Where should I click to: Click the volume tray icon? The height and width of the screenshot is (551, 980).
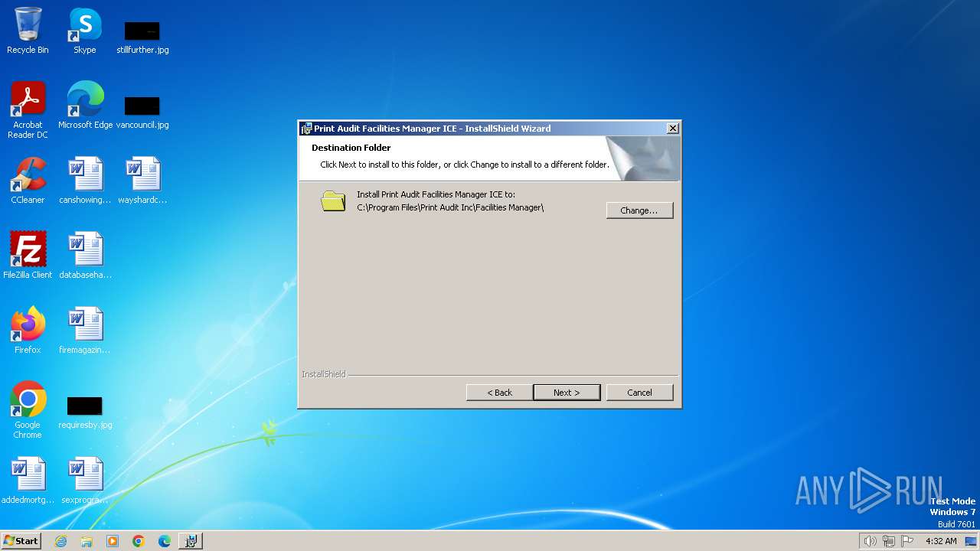870,541
